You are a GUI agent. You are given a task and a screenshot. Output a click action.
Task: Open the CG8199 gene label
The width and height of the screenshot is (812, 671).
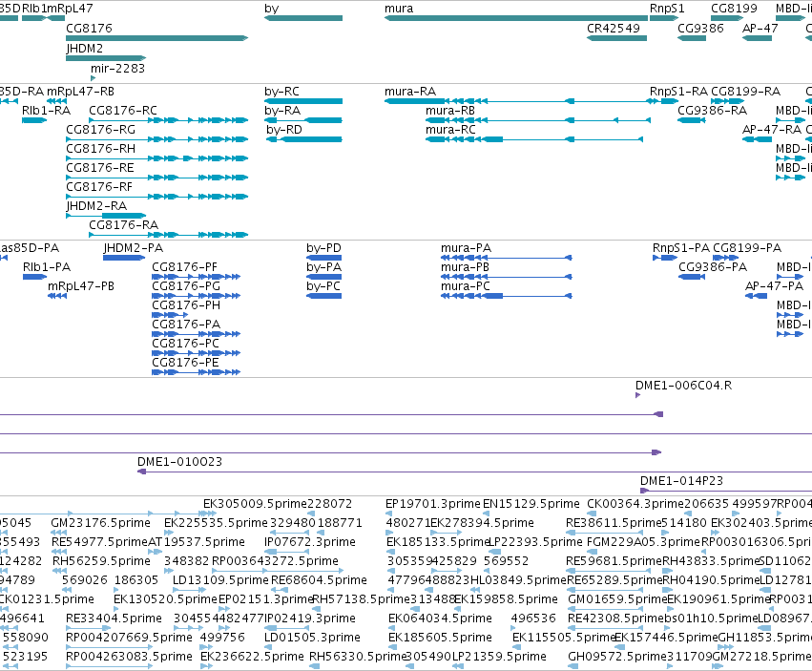point(734,9)
